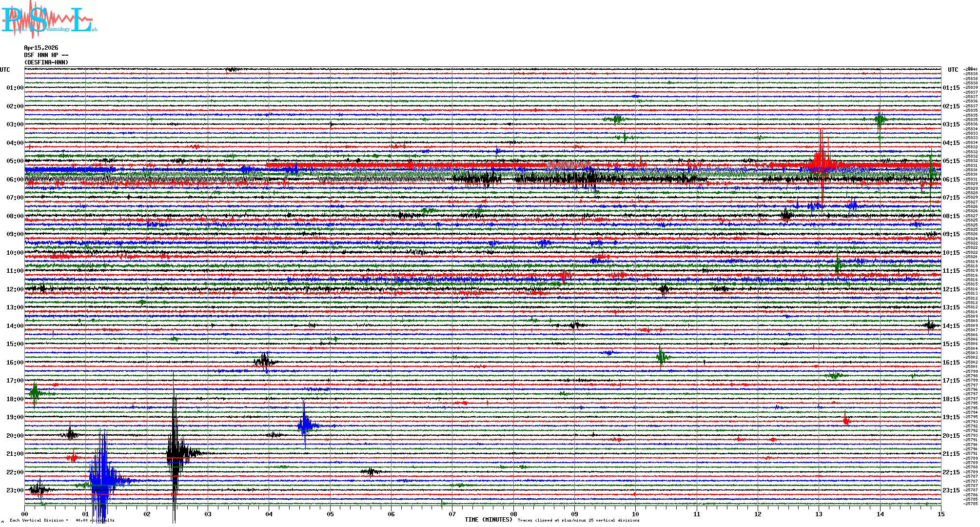Click the PSL Seismology Lab logo
This screenshot has height=527, width=980.
[x=49, y=20]
